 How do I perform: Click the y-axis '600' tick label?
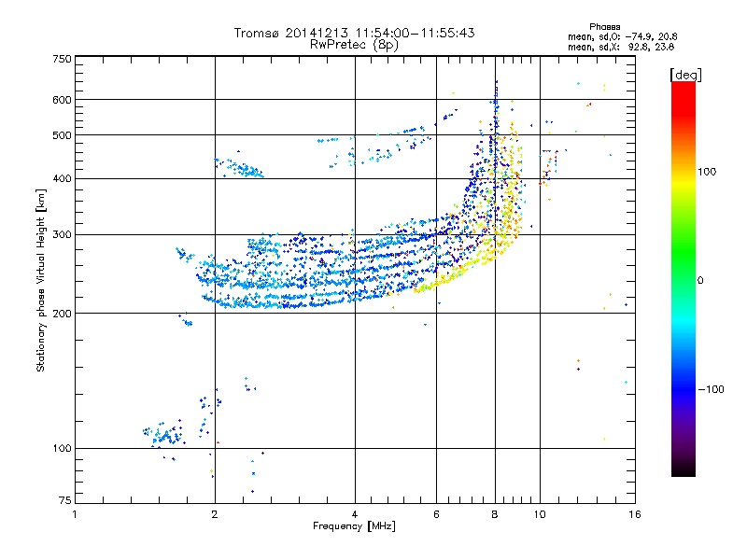pos(63,100)
